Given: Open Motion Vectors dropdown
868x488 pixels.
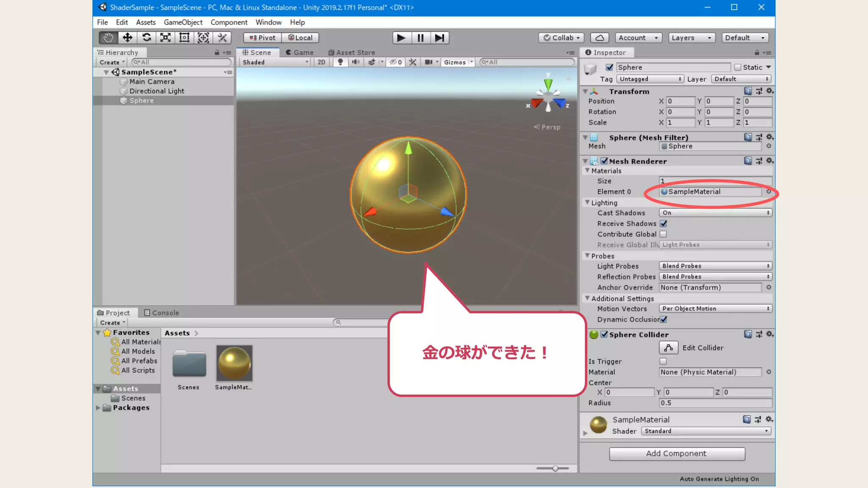Looking at the screenshot, I should (715, 309).
